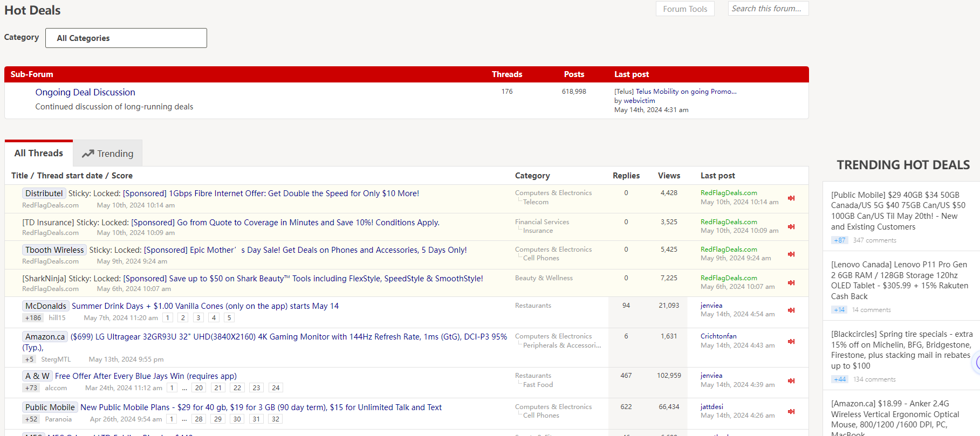The image size is (980, 436).
Task: Filter by the Public Mobile merchant tag
Action: click(50, 407)
